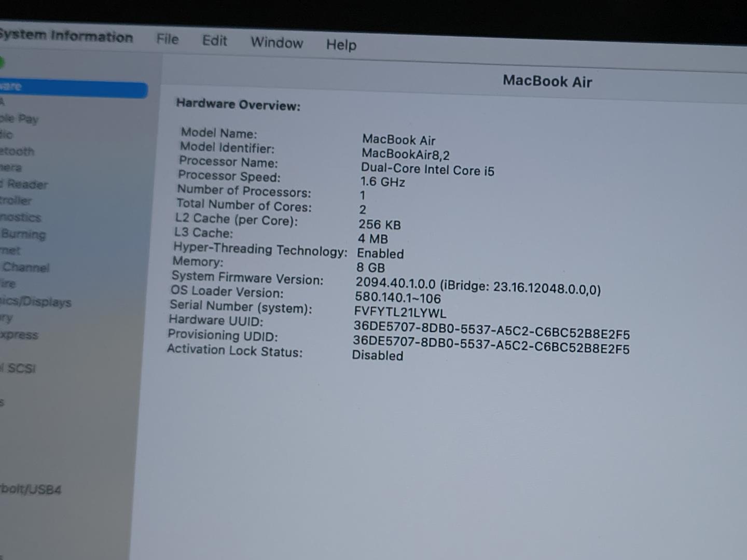Screen dimensions: 747x560
Task: Click the 8 GB memory value
Action: [370, 268]
